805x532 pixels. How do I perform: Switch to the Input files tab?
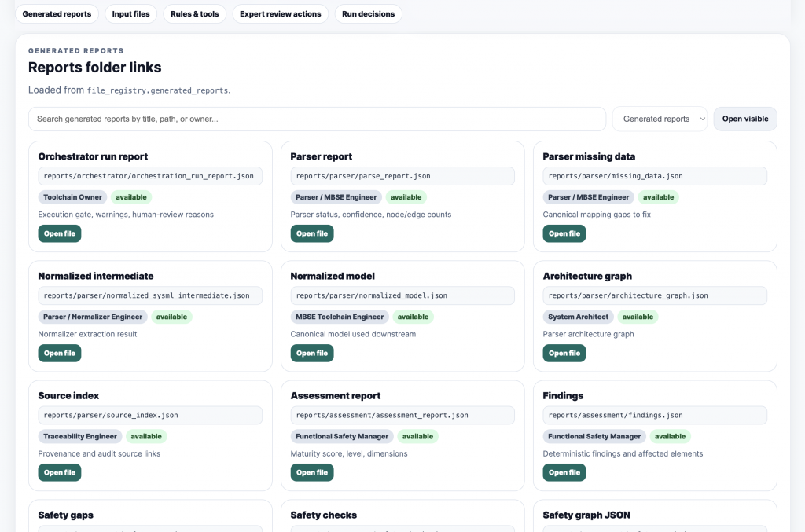[131, 14]
